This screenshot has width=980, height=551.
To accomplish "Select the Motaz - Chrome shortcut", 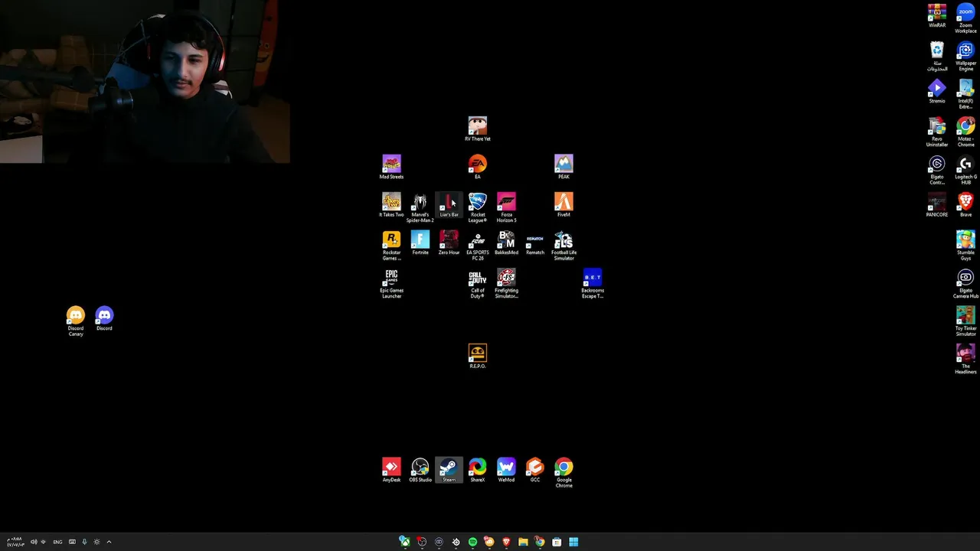I will (x=965, y=132).
